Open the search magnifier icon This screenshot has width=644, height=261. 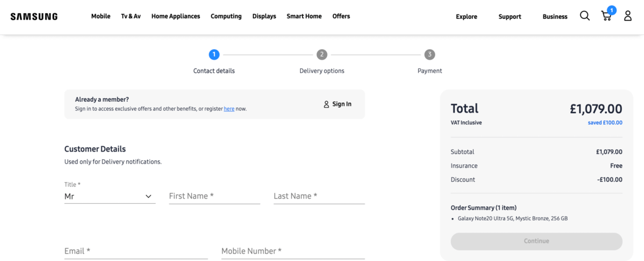(585, 16)
